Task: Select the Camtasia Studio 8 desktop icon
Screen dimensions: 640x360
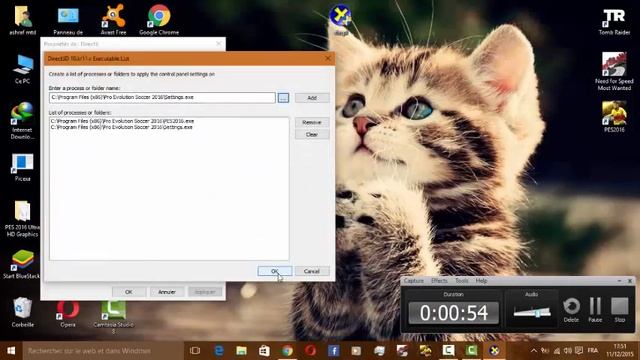Action: [113, 316]
